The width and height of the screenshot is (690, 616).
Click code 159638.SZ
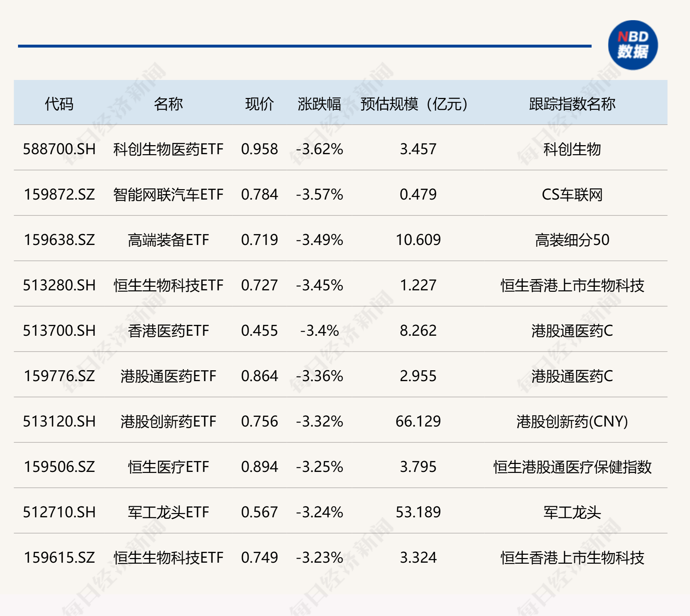[x=59, y=240]
